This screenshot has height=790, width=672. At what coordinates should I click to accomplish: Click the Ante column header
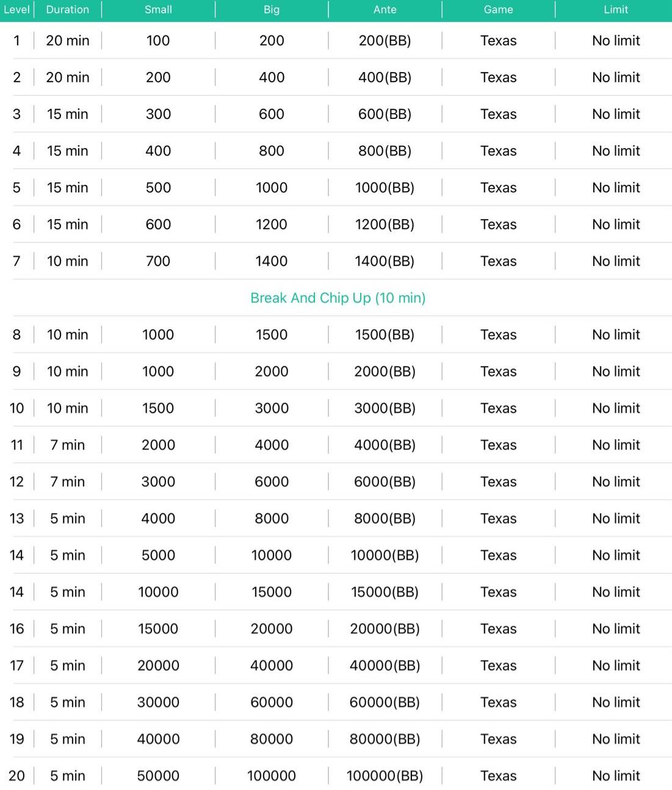tap(385, 10)
